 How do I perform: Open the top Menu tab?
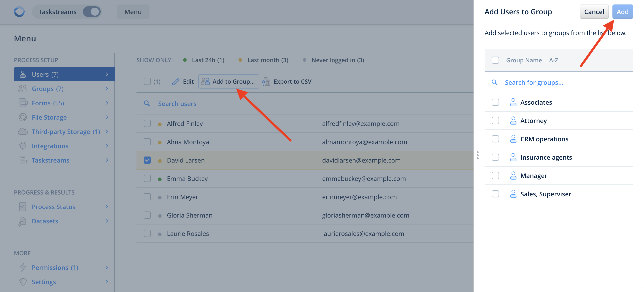coord(133,12)
